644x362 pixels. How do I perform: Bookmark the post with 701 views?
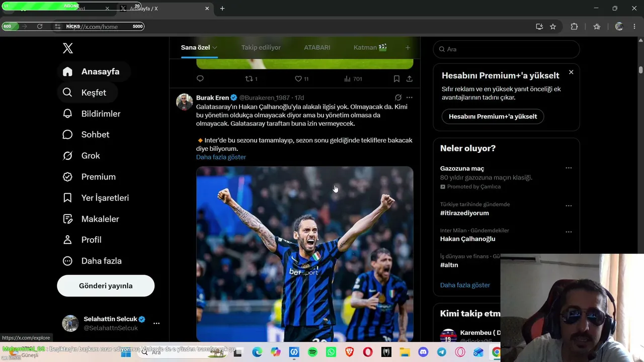396,78
